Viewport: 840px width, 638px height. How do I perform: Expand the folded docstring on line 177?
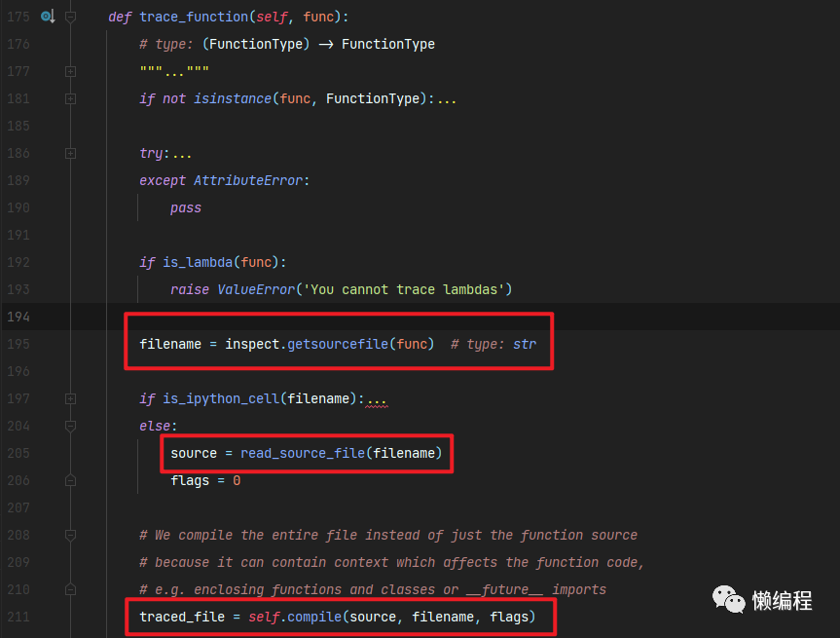70,71
